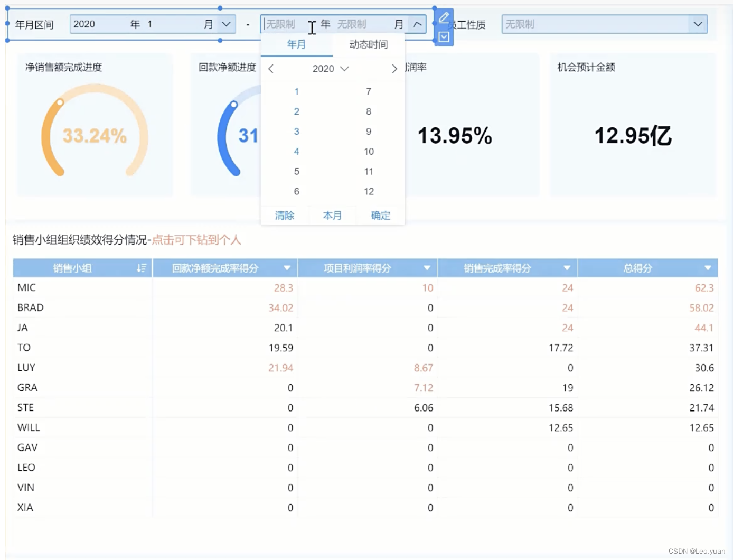733x560 pixels.
Task: Click the 12.95亿 opportunity amount value
Action: coord(633,136)
